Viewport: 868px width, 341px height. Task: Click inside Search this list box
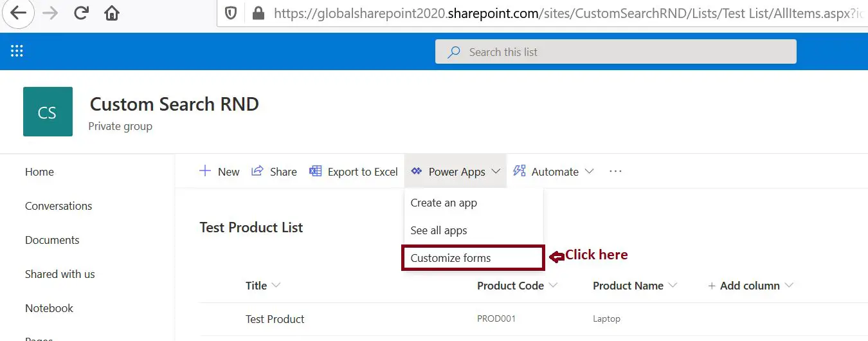click(615, 52)
